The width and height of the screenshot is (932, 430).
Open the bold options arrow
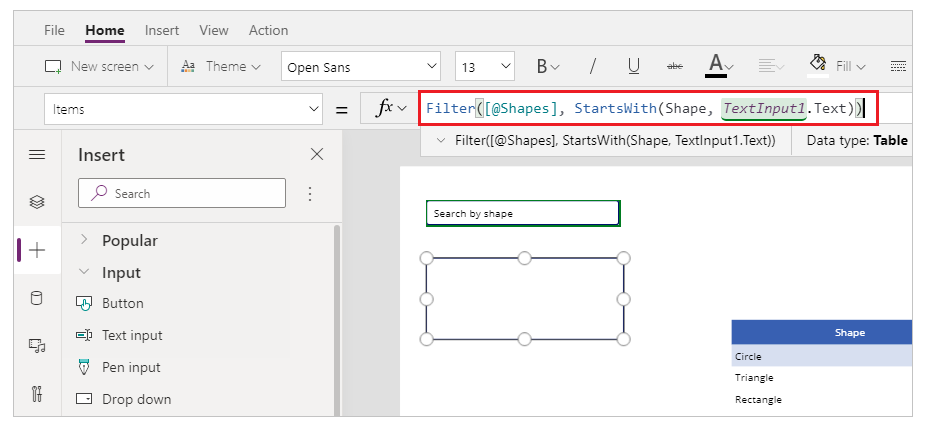555,67
